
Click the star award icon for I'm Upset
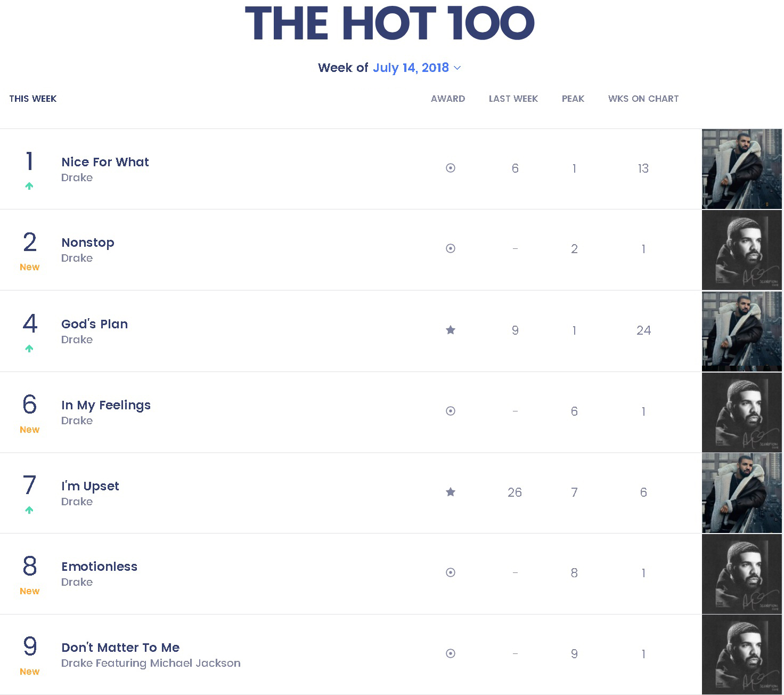pos(451,492)
